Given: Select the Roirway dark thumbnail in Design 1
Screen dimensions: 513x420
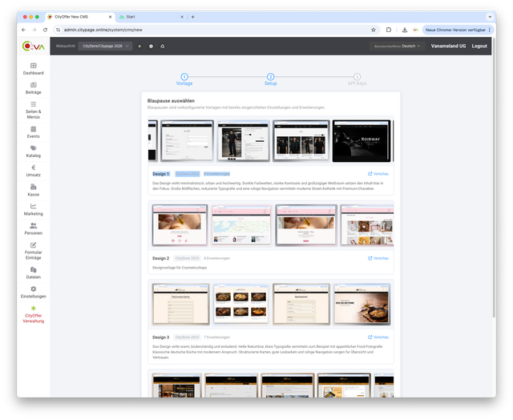Looking at the screenshot, I should coord(360,140).
